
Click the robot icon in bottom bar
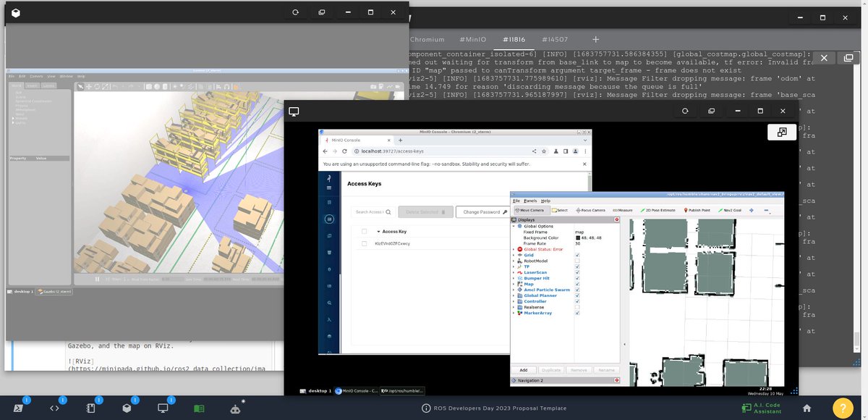235,408
